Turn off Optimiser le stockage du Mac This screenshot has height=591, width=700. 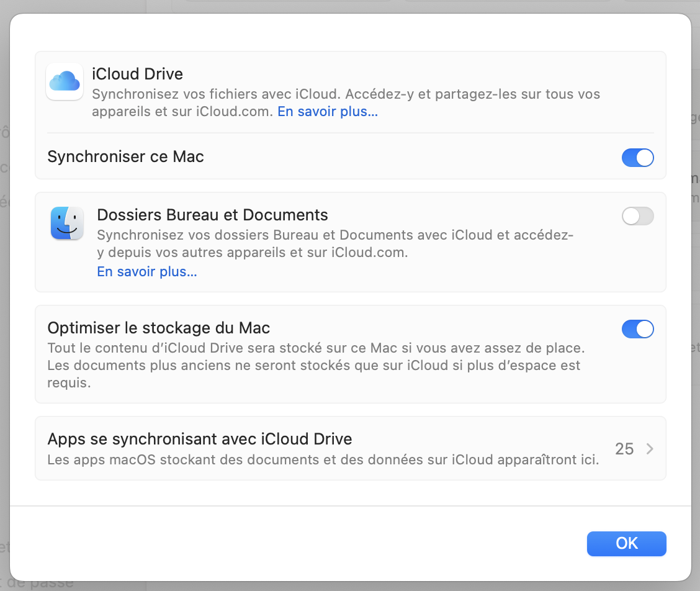tap(637, 329)
